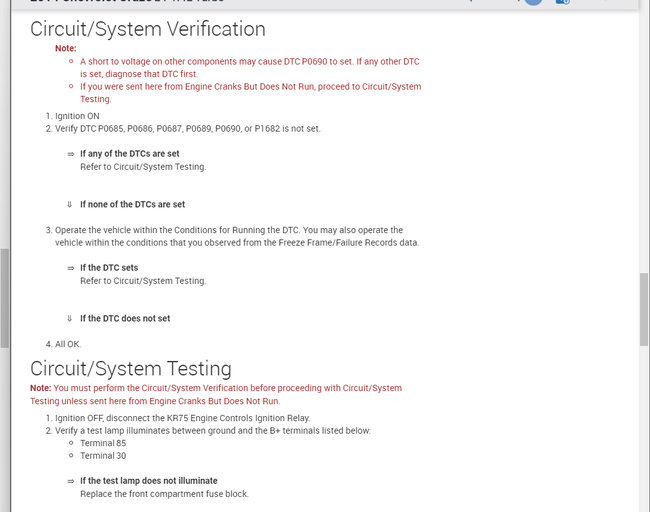Viewport: 650px width, 512px height.
Task: Click the right document scrollbar thumb
Action: 644,310
